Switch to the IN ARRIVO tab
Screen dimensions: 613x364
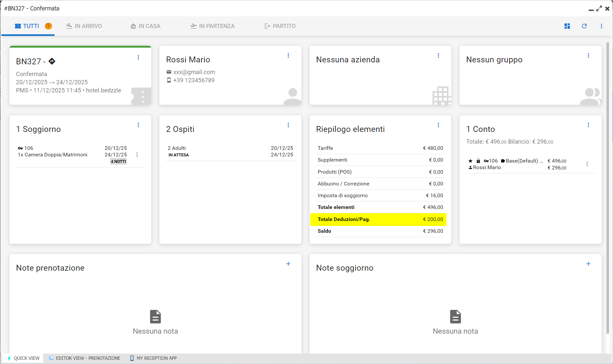pyautogui.click(x=84, y=26)
